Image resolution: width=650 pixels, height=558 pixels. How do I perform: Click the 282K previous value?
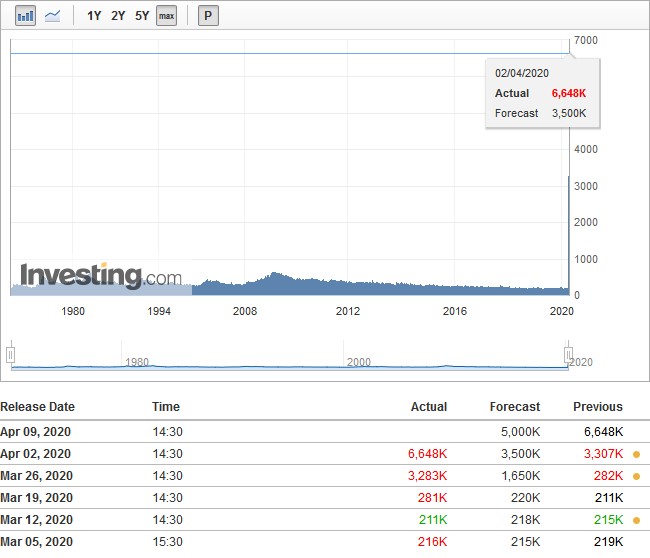609,476
